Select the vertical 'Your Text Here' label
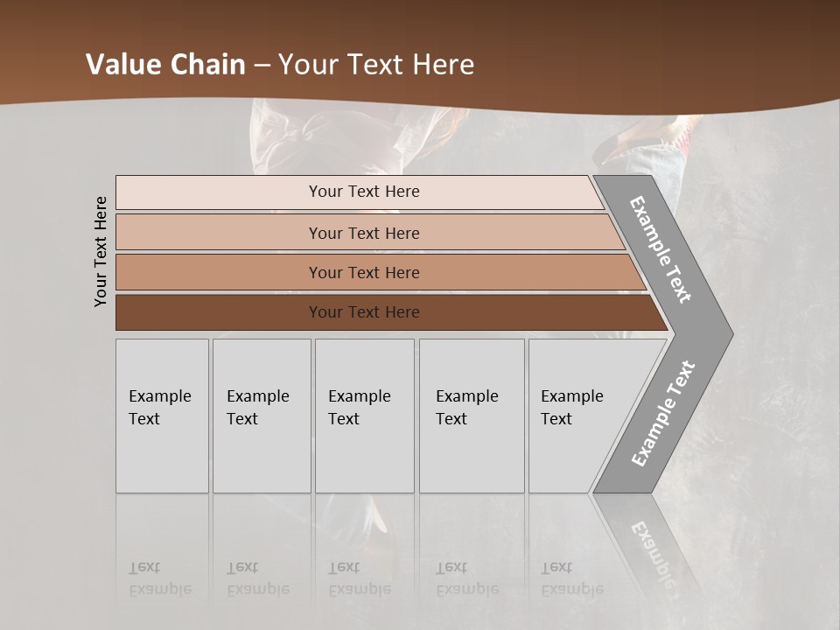 tap(101, 252)
